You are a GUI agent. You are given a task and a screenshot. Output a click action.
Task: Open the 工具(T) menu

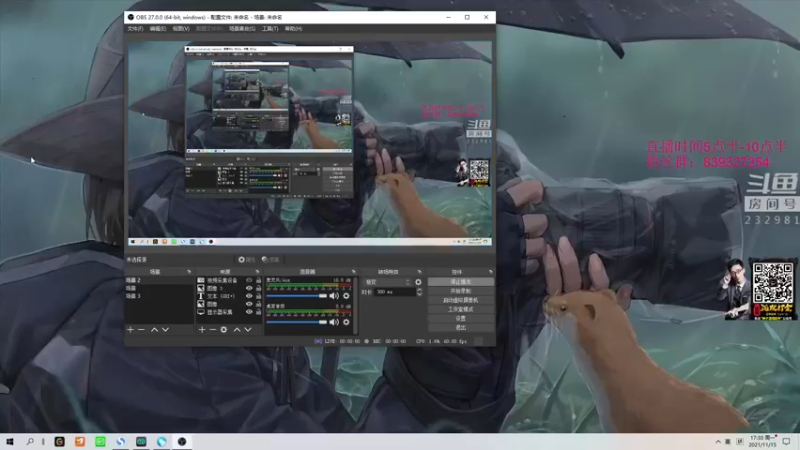tap(270, 29)
